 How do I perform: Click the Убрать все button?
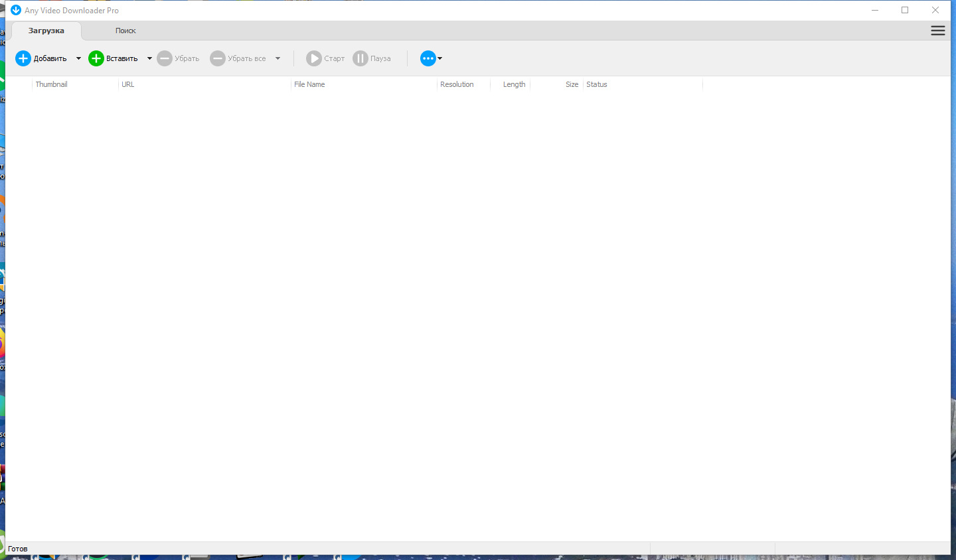coord(238,58)
